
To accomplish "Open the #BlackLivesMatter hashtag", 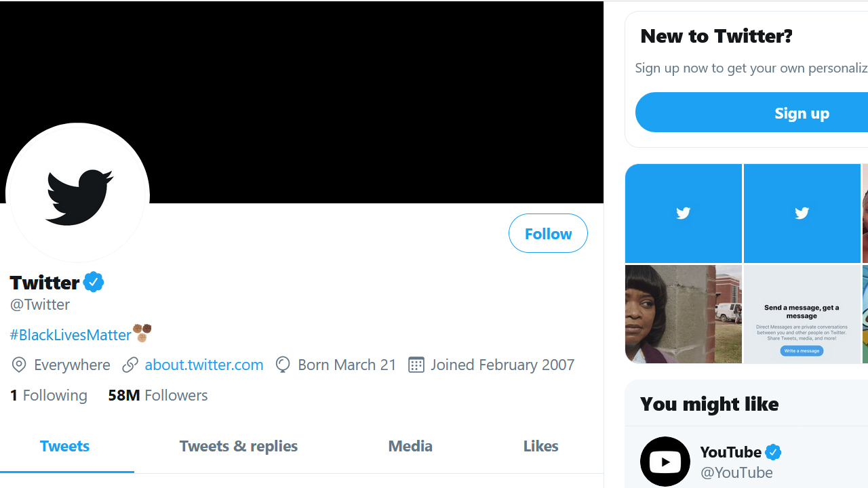I will (71, 334).
